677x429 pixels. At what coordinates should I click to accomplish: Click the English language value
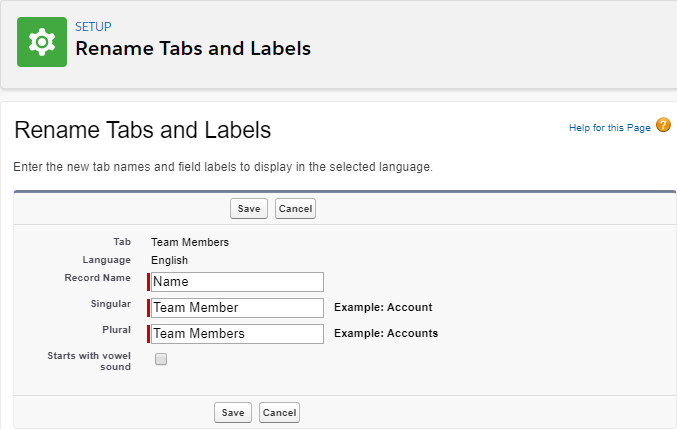[x=169, y=260]
